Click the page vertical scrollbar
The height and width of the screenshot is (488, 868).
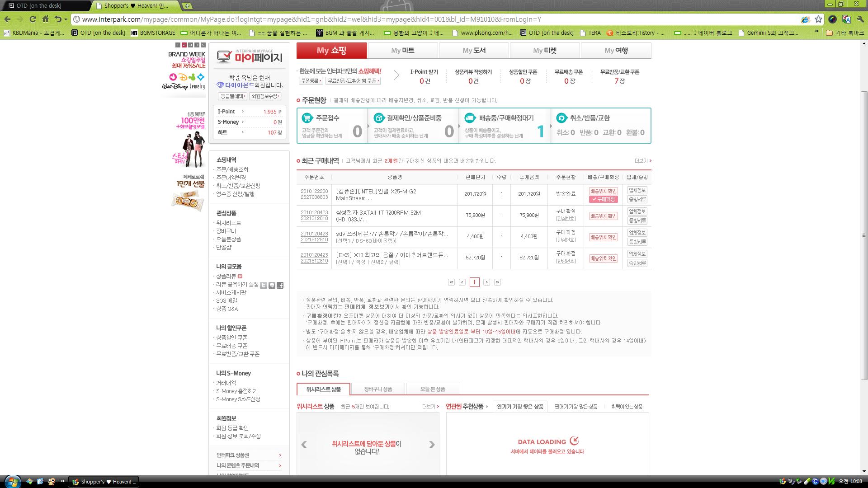pos(864,235)
